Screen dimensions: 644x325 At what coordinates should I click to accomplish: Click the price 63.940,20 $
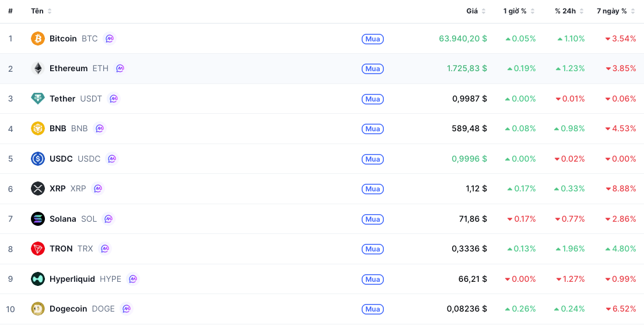[463, 39]
